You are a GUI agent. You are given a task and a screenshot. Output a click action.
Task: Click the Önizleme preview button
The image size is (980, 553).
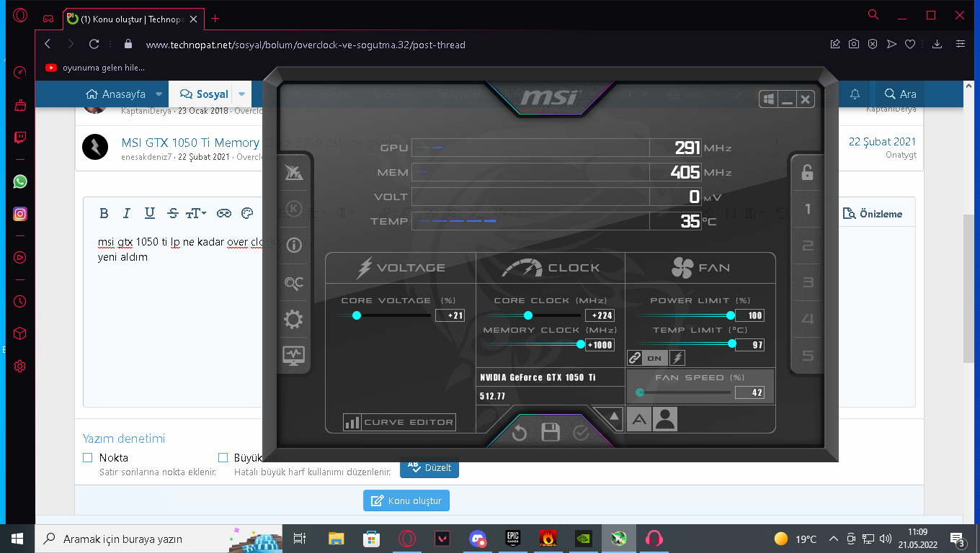872,214
